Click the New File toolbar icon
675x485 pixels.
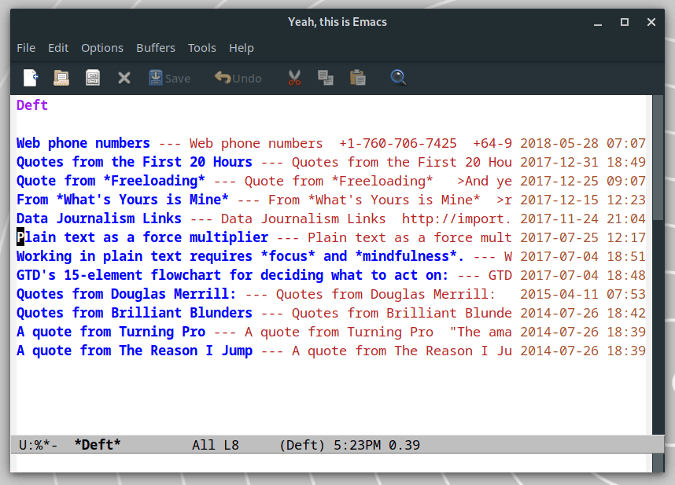tap(31, 78)
